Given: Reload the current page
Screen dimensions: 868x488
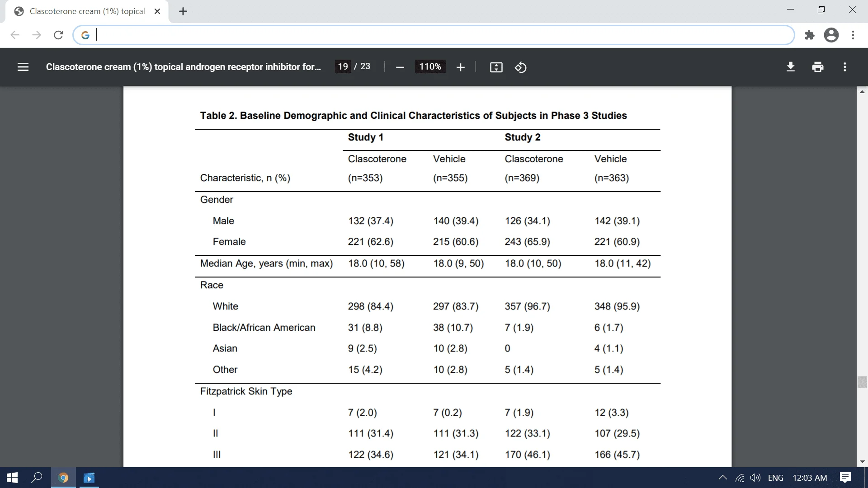Looking at the screenshot, I should click(58, 35).
